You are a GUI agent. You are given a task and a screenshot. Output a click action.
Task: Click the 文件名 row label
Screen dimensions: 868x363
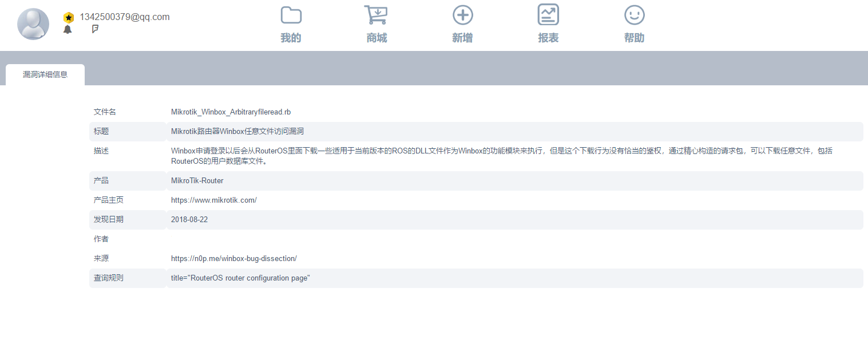click(x=105, y=112)
